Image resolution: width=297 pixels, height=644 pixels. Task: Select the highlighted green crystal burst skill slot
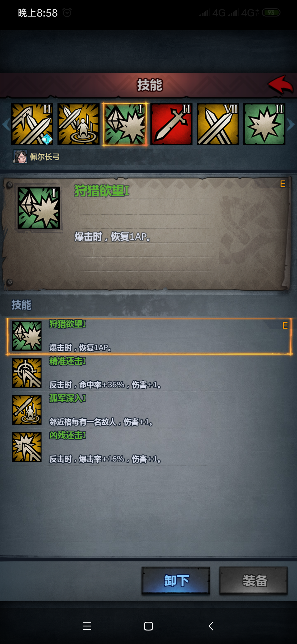point(125,124)
